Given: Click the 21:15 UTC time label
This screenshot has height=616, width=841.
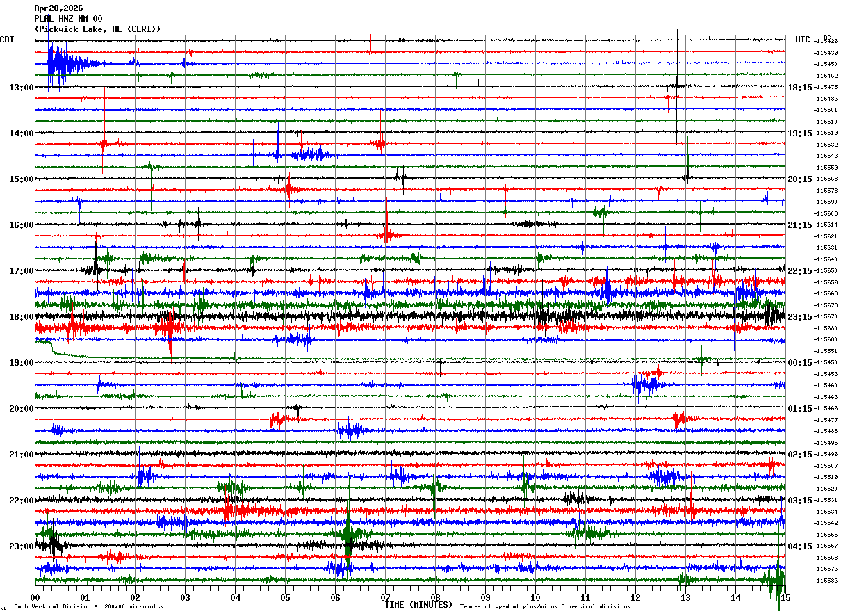Looking at the screenshot, I should tap(800, 225).
